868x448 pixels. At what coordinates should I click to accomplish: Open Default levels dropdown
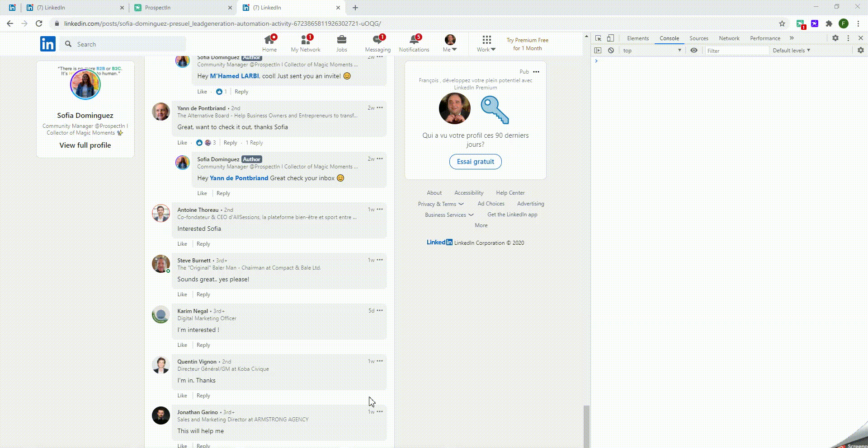[791, 51]
